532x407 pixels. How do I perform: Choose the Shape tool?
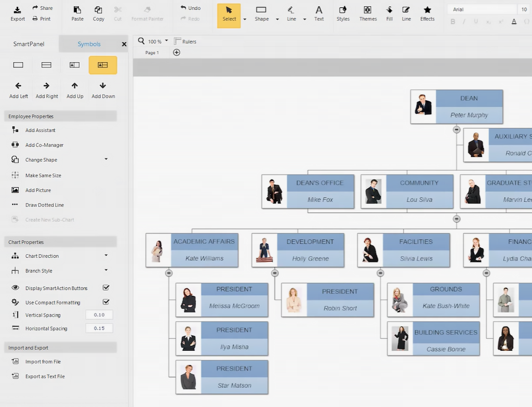click(x=262, y=14)
